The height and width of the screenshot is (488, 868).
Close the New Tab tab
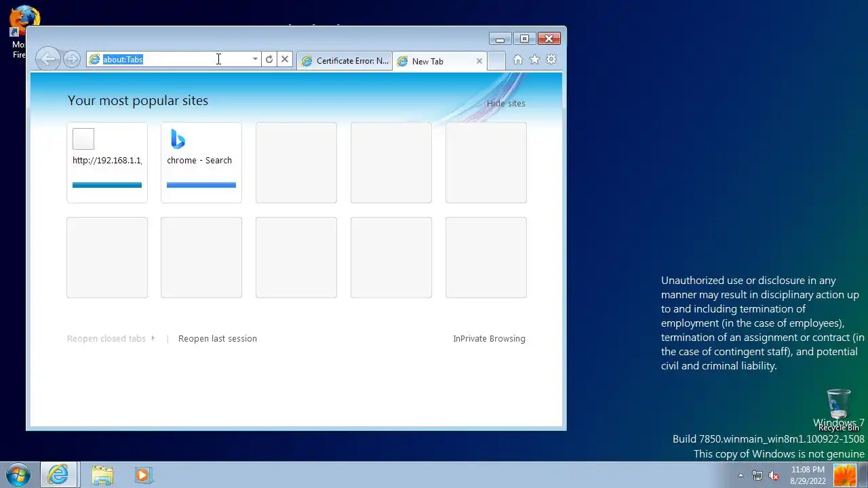point(479,61)
